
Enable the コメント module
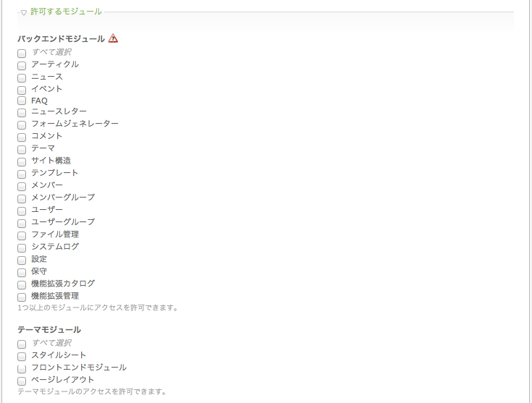[22, 137]
